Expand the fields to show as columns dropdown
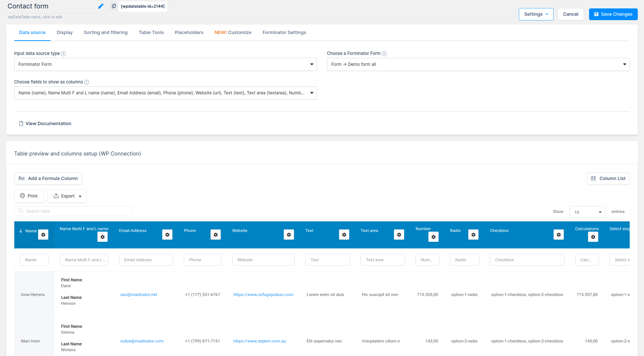 pos(165,93)
